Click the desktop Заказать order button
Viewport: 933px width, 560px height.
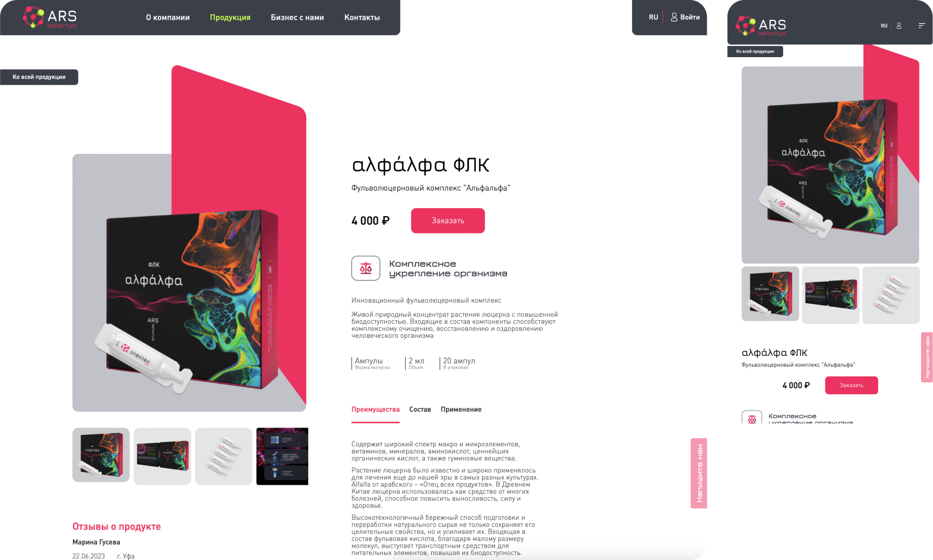[448, 221]
